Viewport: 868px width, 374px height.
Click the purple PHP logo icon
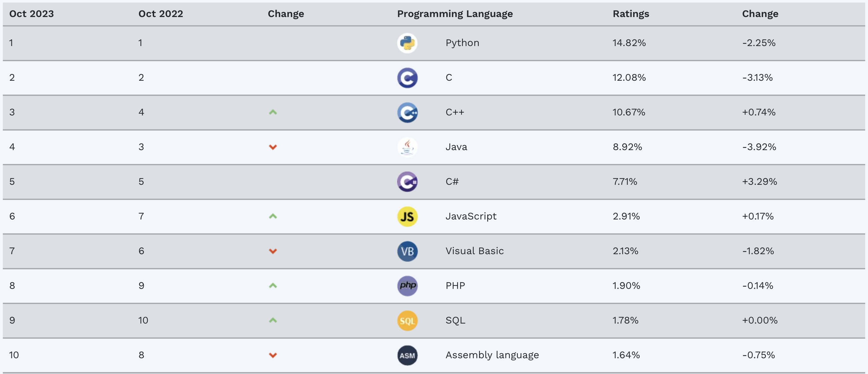[407, 286]
